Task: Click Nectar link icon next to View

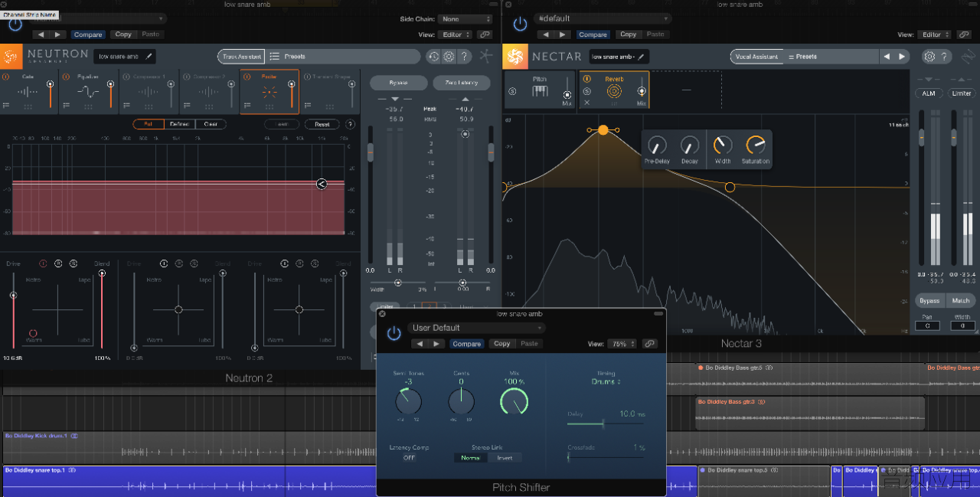Action: 964,34
